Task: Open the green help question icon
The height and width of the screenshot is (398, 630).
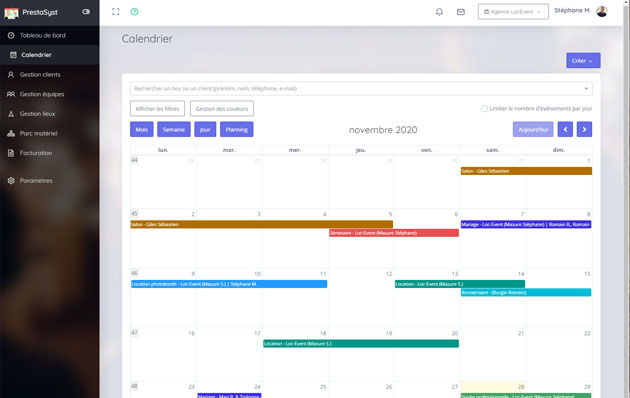Action: [x=135, y=12]
